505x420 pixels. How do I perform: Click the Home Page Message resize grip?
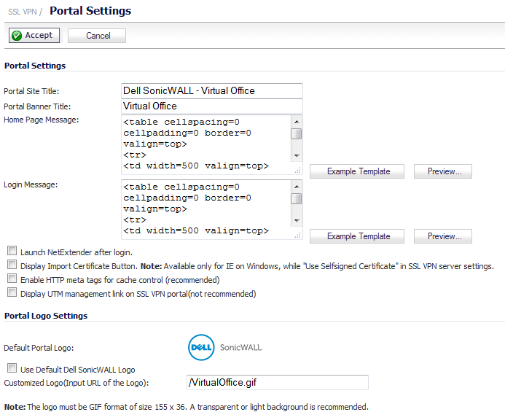298,170
